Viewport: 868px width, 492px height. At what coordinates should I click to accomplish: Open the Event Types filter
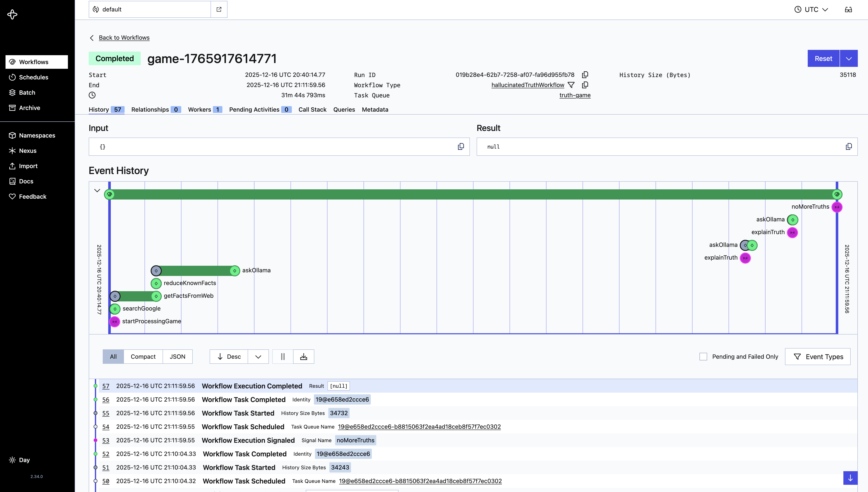click(818, 357)
